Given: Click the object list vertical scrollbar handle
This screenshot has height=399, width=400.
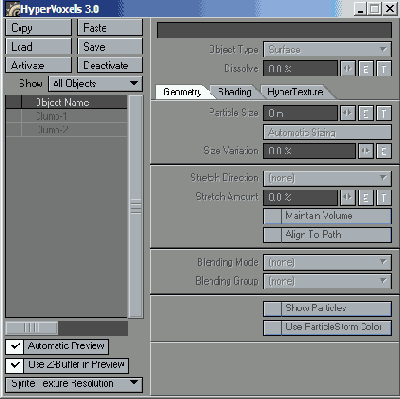Looking at the screenshot, I should [136, 206].
